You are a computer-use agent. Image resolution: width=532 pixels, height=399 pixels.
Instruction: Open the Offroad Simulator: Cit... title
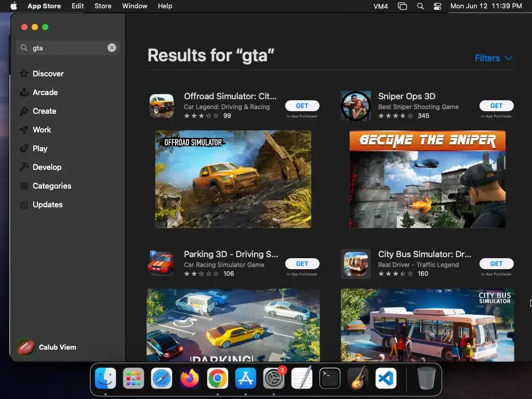230,96
